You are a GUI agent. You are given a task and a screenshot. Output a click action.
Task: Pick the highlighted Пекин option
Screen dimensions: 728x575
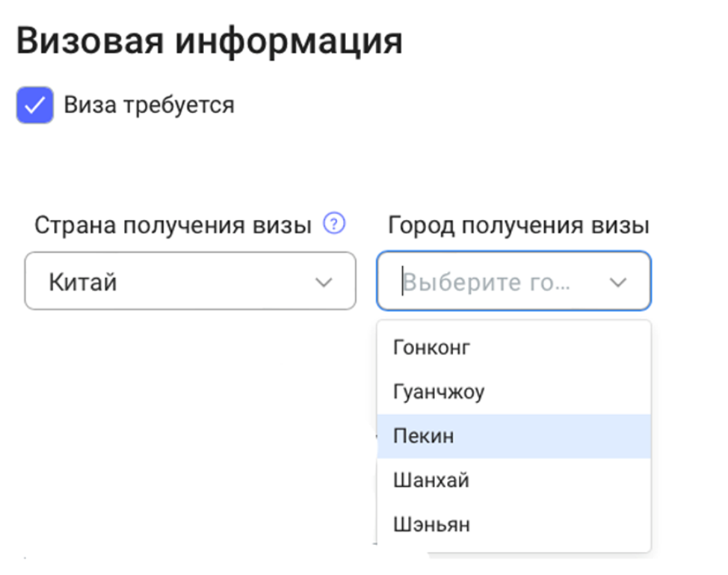click(424, 436)
